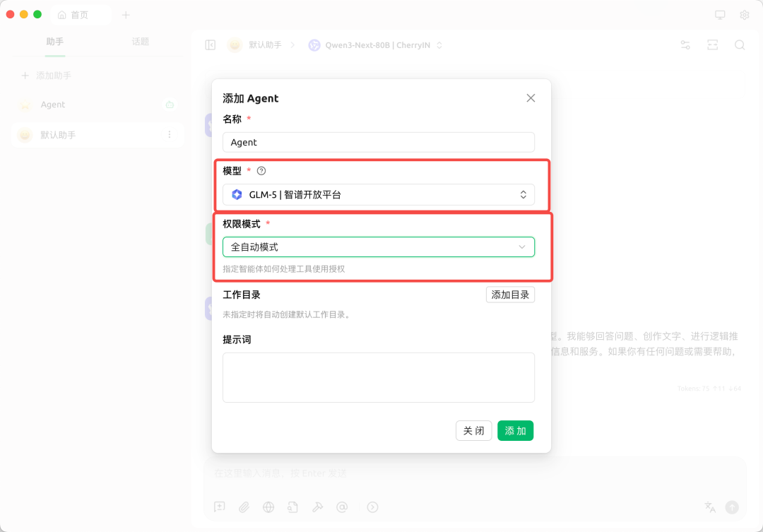Open MCP tools hammer icon
Viewport: 763px width, 532px height.
pos(317,507)
